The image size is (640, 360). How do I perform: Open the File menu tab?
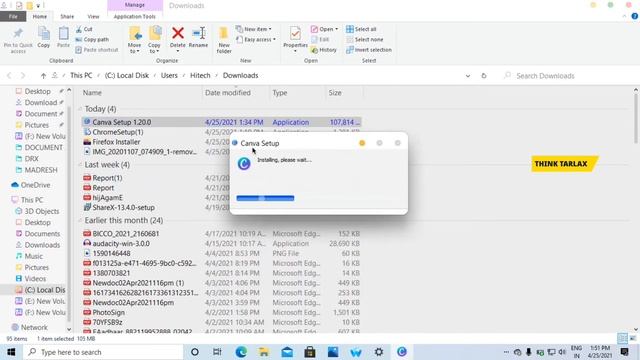[13, 17]
